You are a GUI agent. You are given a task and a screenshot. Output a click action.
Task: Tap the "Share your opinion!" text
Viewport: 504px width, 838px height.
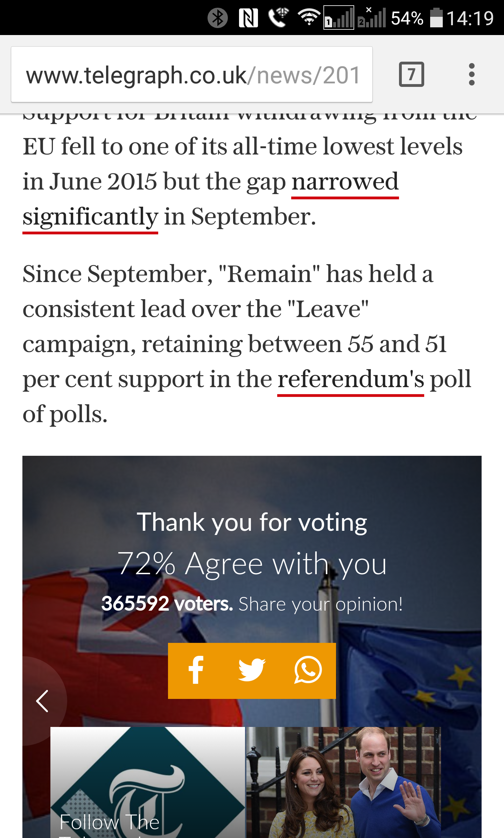pyautogui.click(x=320, y=604)
